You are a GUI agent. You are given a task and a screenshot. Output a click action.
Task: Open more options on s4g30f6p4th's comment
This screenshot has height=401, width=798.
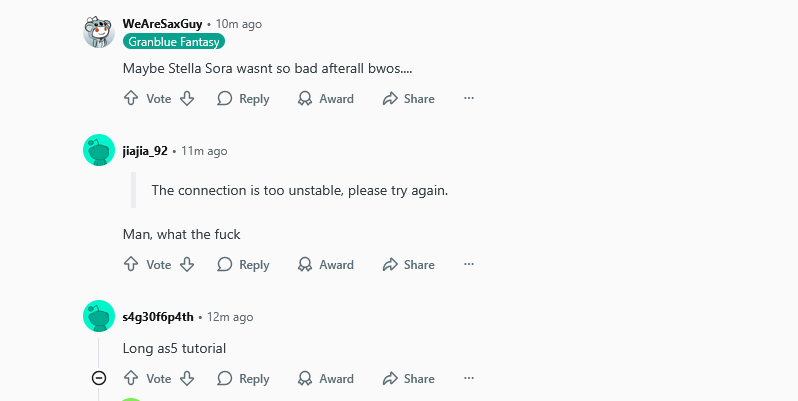pos(469,378)
